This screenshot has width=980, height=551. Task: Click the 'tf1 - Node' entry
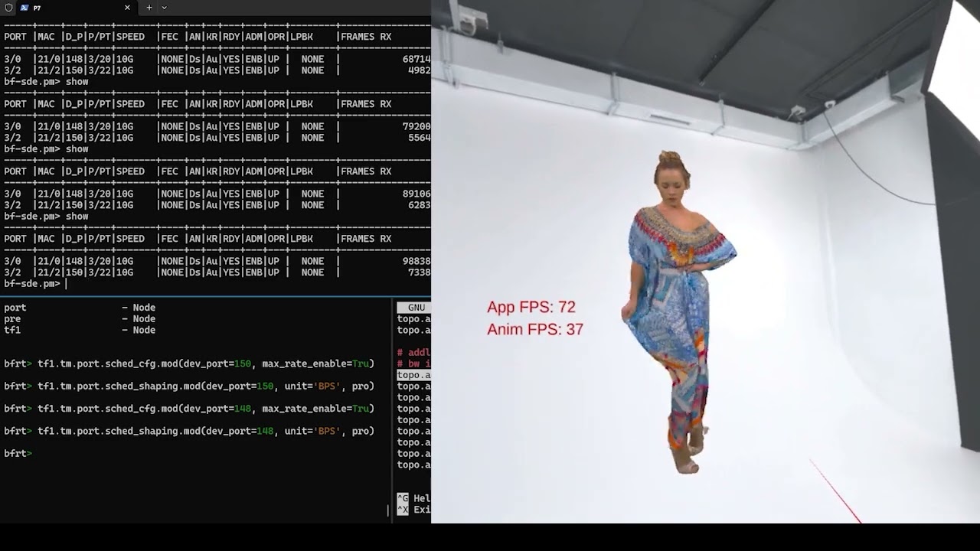(80, 331)
